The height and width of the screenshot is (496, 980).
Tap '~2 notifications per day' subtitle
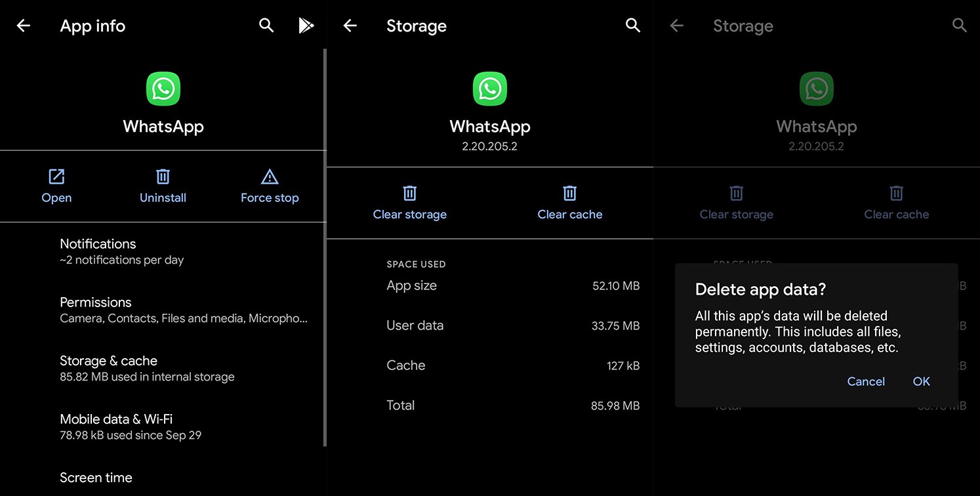122,260
